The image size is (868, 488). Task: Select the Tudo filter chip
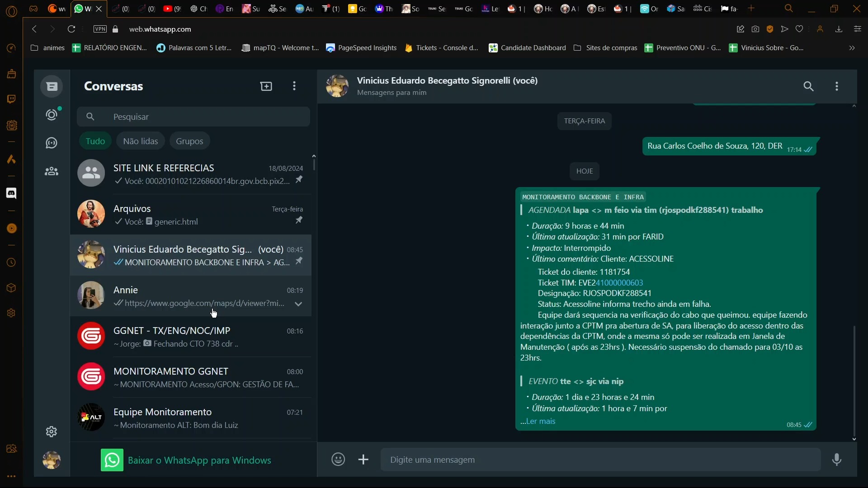[x=95, y=141]
